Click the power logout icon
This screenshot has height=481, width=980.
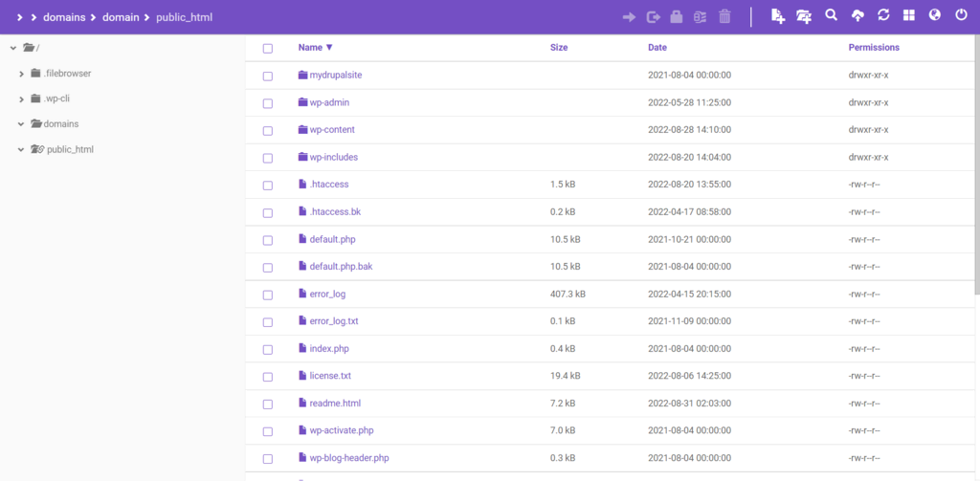[960, 16]
